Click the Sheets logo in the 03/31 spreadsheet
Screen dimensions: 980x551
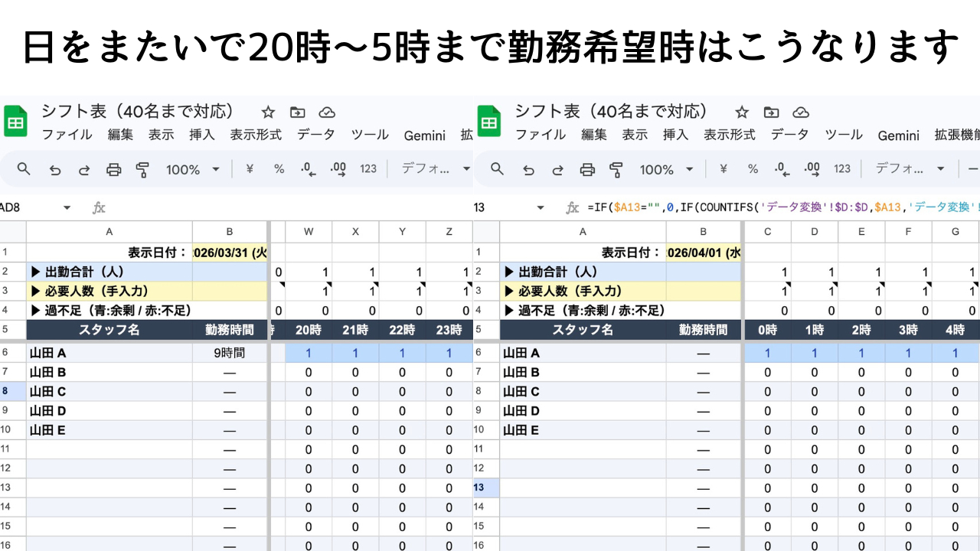[x=15, y=122]
